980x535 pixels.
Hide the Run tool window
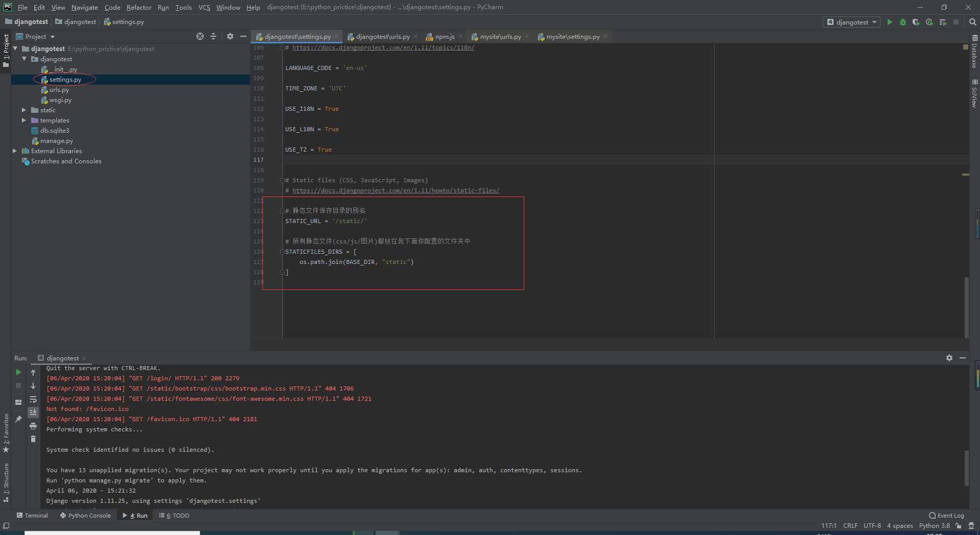963,358
